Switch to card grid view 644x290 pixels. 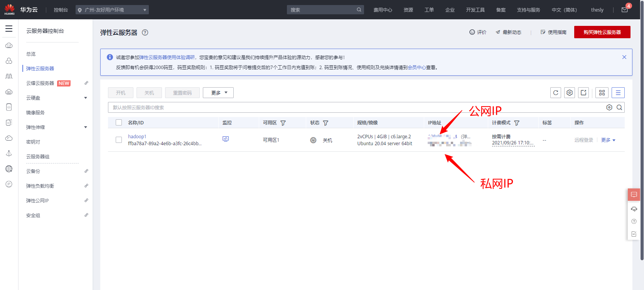[x=602, y=93]
